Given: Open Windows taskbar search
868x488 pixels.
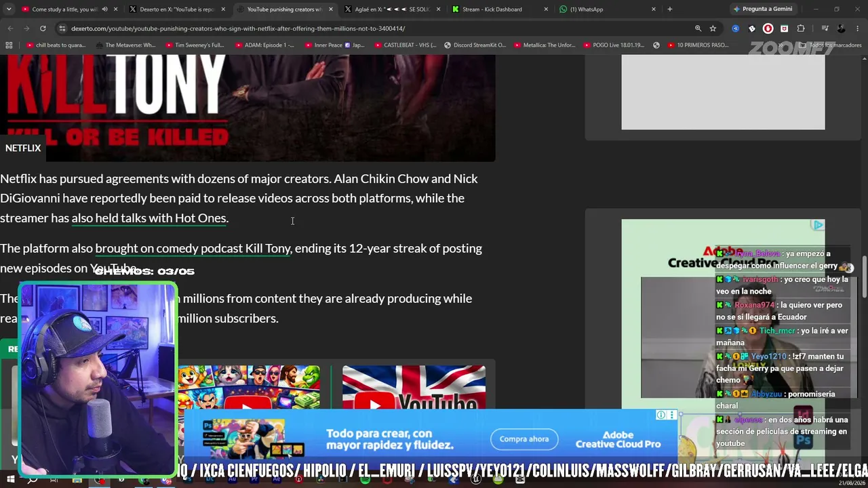Looking at the screenshot, I should tap(32, 480).
